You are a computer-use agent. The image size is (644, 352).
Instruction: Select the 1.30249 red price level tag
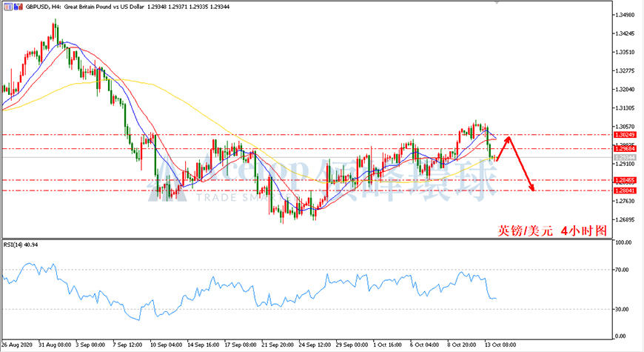click(x=625, y=135)
